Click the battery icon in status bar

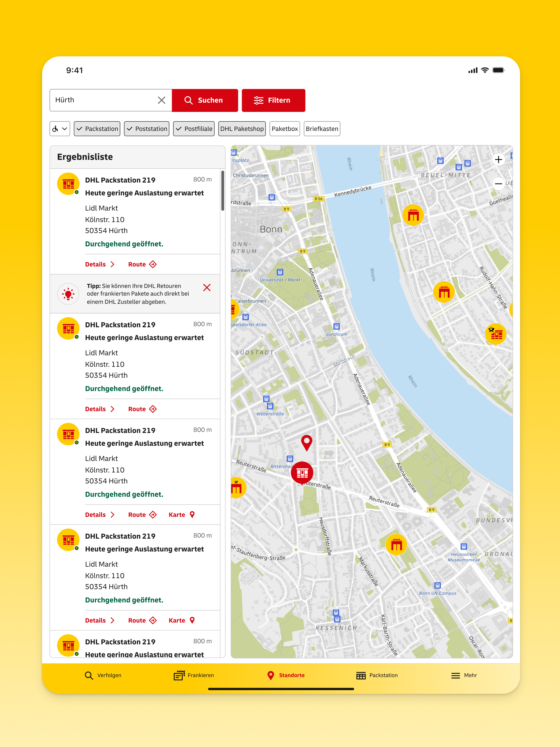498,70
